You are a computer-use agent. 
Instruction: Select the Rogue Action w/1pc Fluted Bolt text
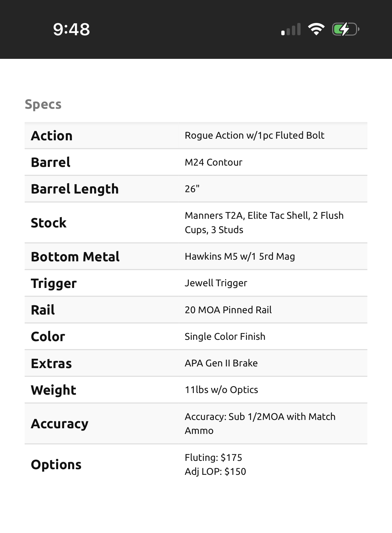pyautogui.click(x=254, y=135)
